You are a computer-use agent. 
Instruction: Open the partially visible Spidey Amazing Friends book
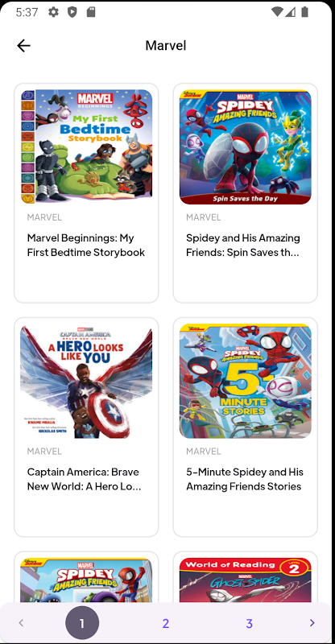pyautogui.click(x=86, y=580)
